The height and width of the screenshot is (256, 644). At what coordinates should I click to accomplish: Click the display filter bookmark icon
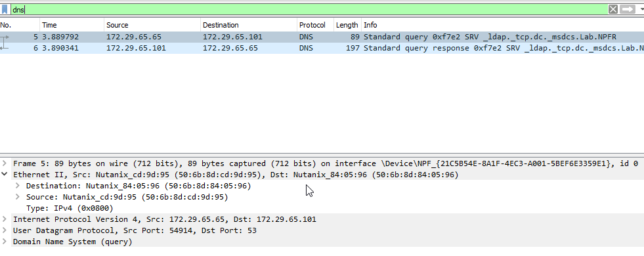click(5, 9)
